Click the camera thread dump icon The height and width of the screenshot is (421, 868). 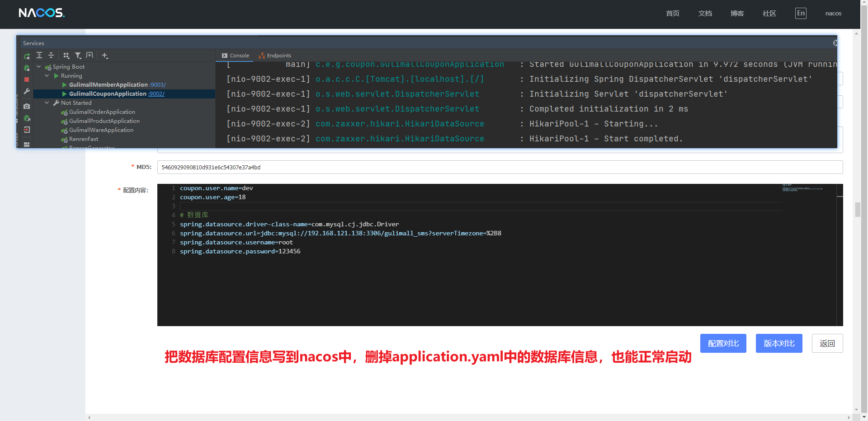coord(27,106)
